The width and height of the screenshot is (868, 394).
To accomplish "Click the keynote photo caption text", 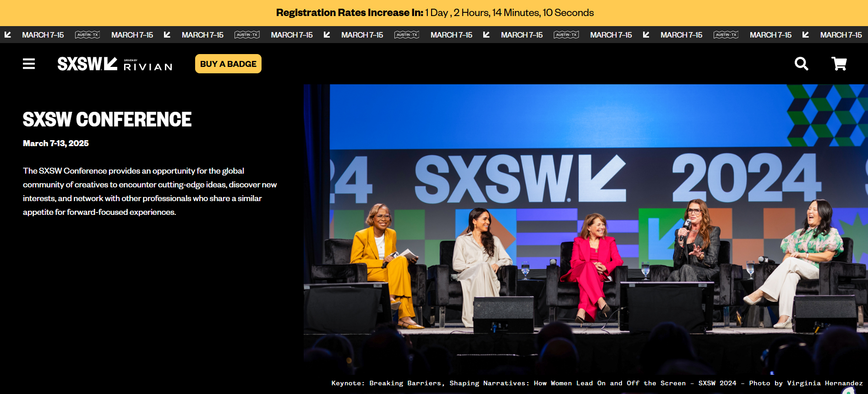I will click(x=597, y=383).
